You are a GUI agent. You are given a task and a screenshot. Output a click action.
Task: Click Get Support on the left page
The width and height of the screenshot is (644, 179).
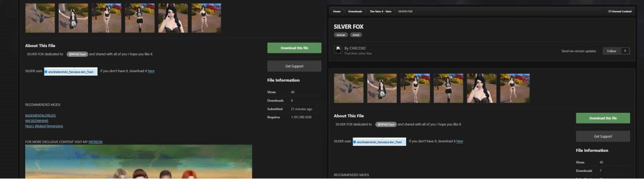294,66
